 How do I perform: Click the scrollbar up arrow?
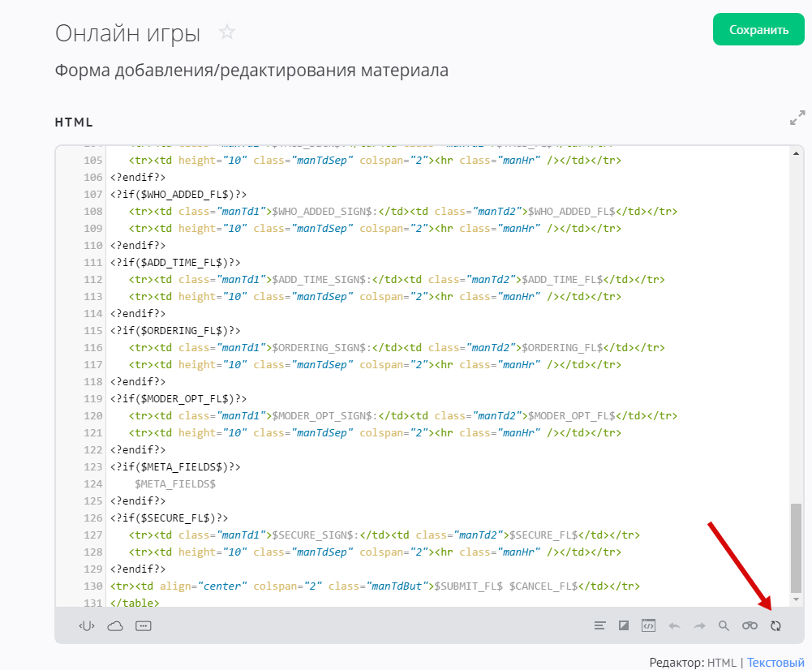pos(796,153)
